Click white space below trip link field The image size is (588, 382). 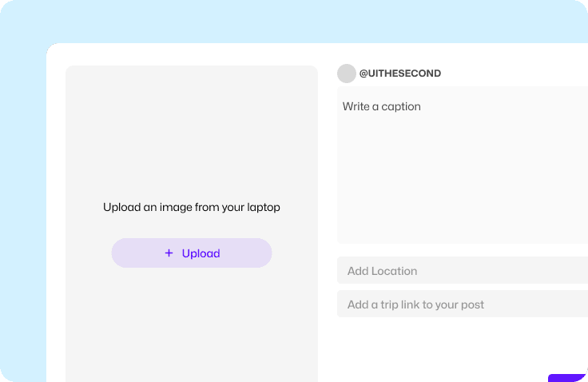click(447, 348)
